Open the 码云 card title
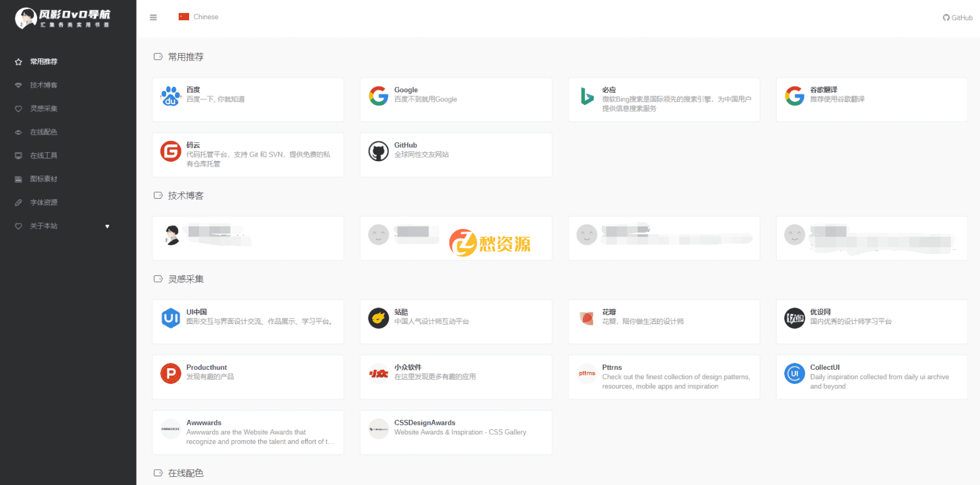This screenshot has width=980, height=485. pyautogui.click(x=193, y=145)
